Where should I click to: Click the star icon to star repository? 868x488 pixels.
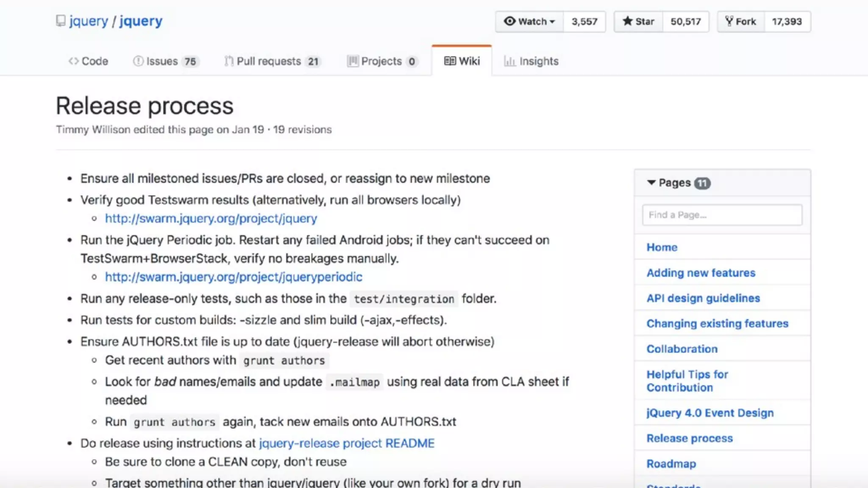(627, 21)
